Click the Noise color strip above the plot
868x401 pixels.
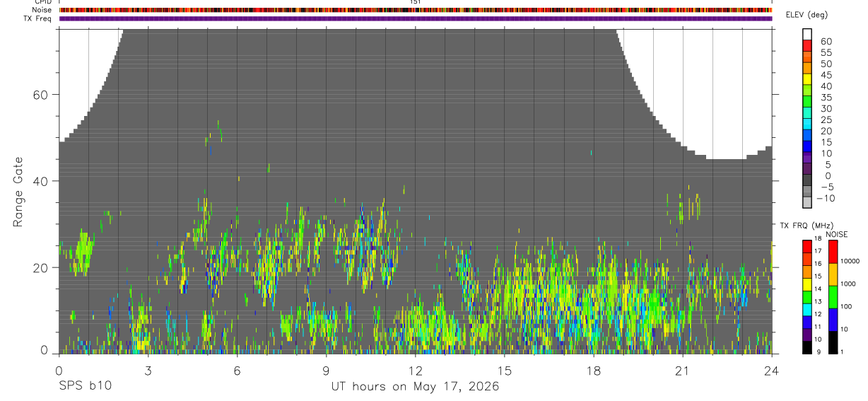416,10
